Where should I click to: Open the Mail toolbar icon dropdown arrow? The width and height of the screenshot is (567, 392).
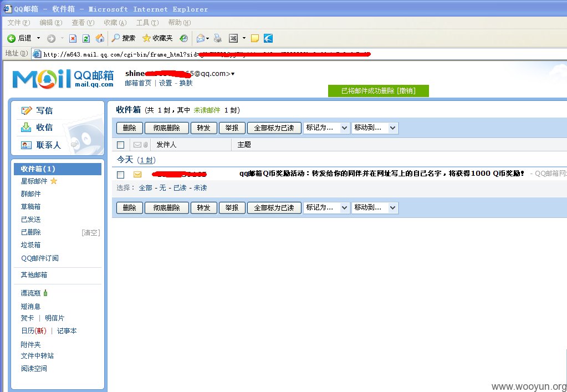[208, 38]
